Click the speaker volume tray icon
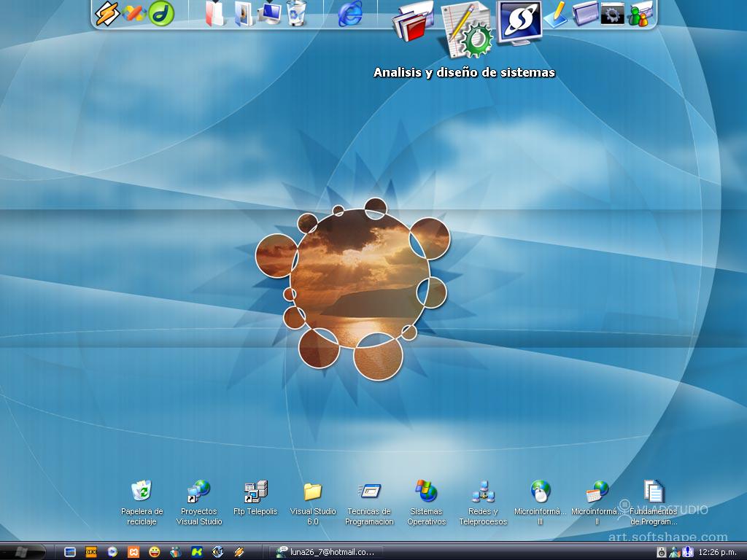 coord(661,553)
